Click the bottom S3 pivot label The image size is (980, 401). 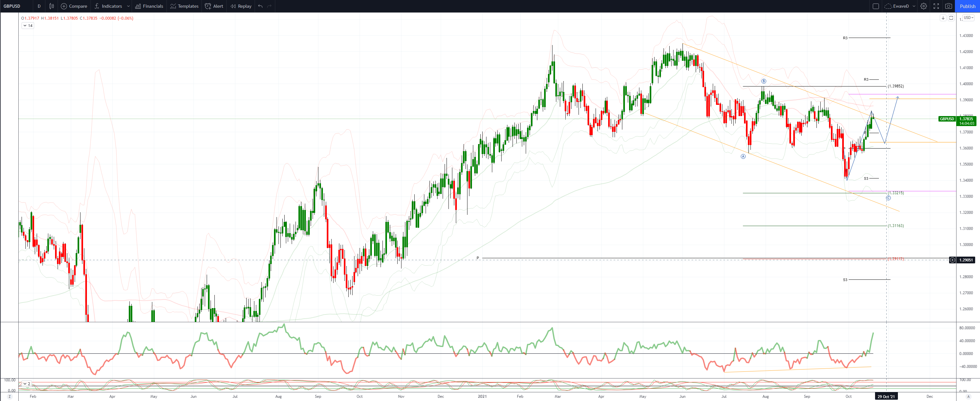pos(845,279)
